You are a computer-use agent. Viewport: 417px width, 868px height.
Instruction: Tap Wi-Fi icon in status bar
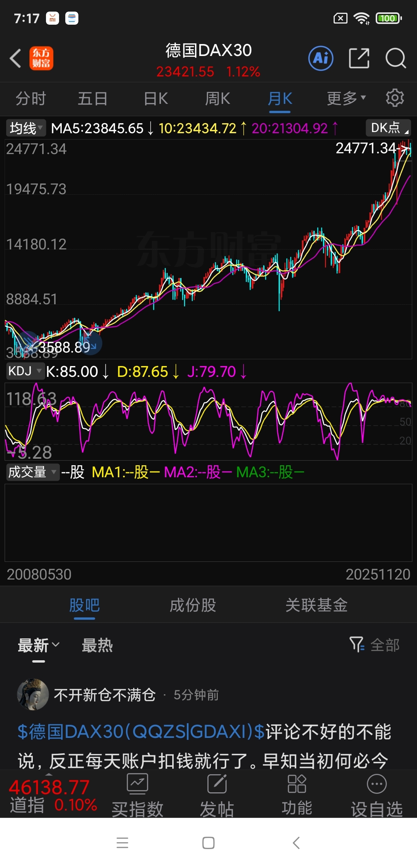pyautogui.click(x=362, y=18)
